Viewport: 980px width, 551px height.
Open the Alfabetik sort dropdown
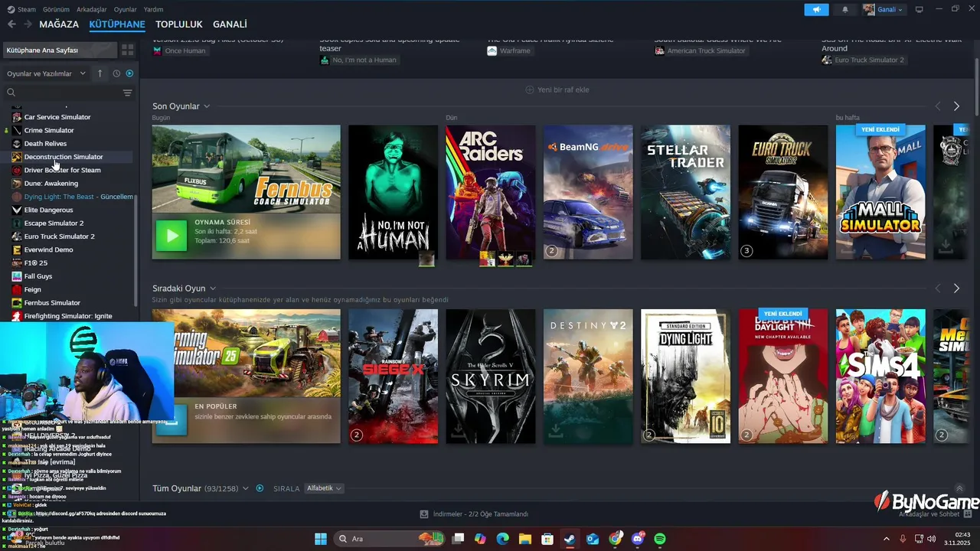click(x=324, y=488)
